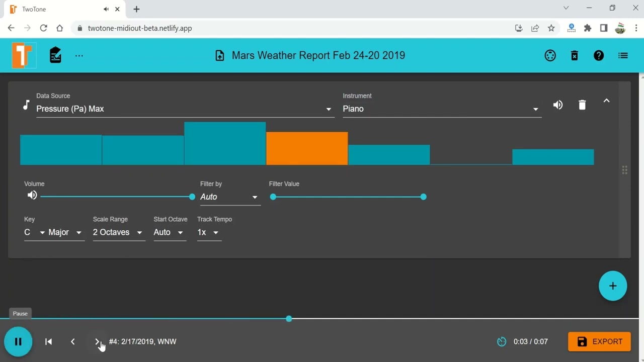Open the Track Tempo 1x dropdown

pyautogui.click(x=209, y=232)
